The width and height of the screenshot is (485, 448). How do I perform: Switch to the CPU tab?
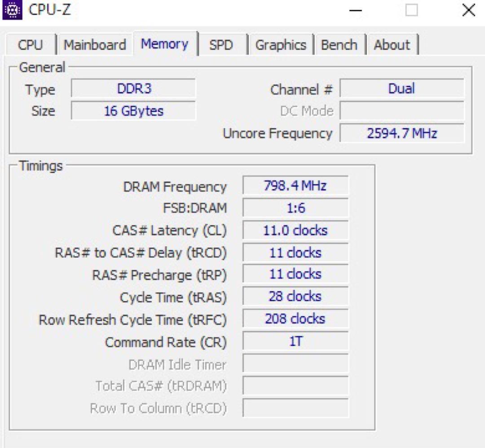click(x=29, y=44)
